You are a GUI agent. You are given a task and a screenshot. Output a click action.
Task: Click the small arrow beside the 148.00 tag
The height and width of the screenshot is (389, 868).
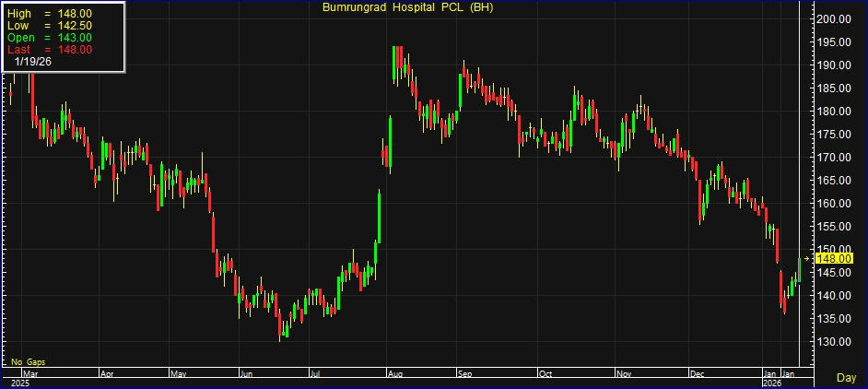pyautogui.click(x=808, y=260)
